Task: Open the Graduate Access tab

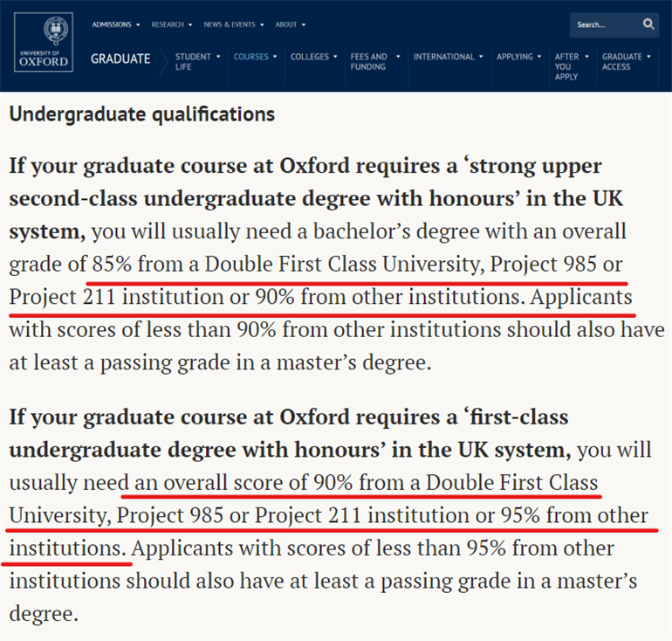Action: point(621,61)
